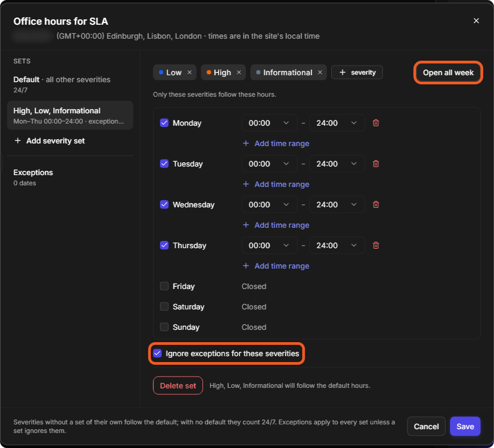Click Open all week button
The width and height of the screenshot is (494, 448).
448,73
